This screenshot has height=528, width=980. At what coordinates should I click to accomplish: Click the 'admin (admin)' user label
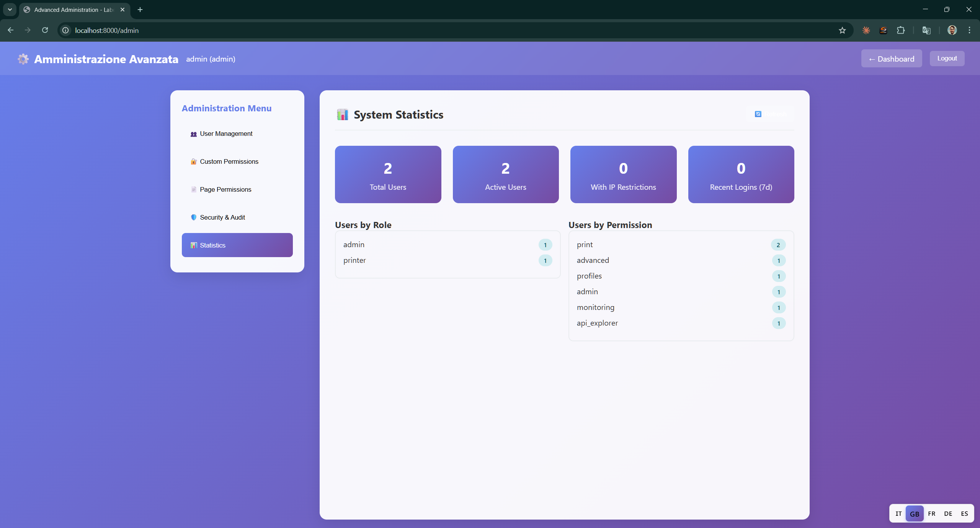[x=211, y=59]
